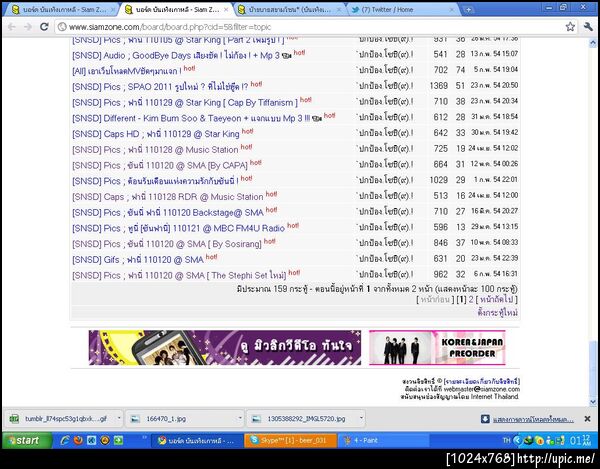Select the active second Siam Zone tab
This screenshot has height=469, width=600.
tap(176, 10)
